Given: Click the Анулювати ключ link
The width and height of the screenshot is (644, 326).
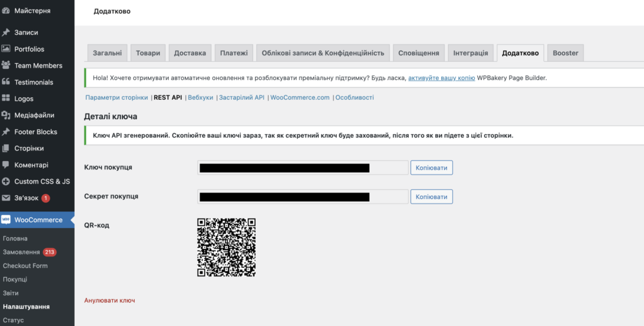Looking at the screenshot, I should pyautogui.click(x=109, y=300).
